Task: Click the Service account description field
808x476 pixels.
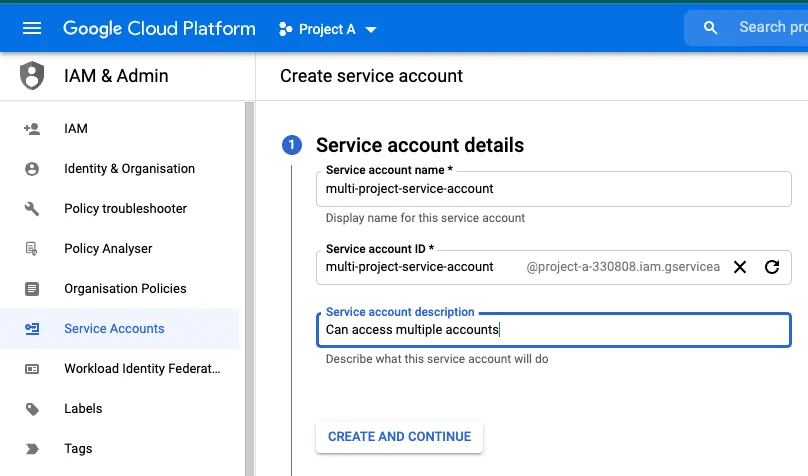Action: click(553, 330)
